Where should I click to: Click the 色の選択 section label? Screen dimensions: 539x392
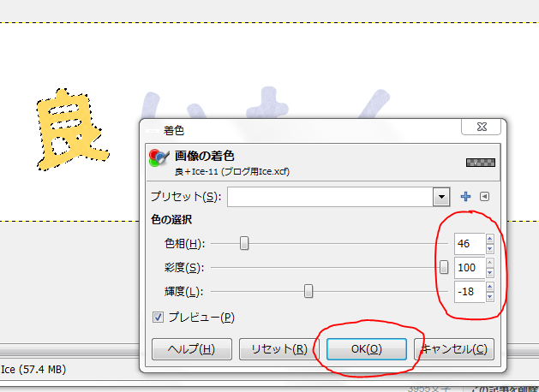171,219
